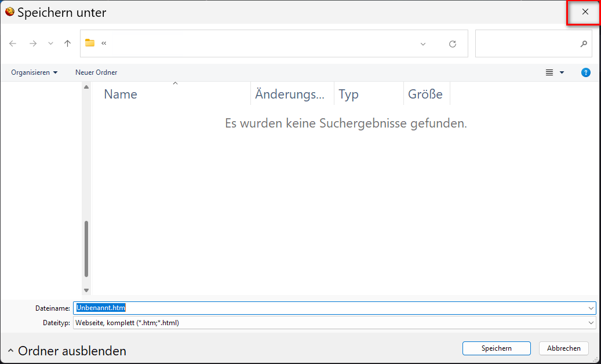Refresh the current folder view
The height and width of the screenshot is (364, 601).
click(x=453, y=44)
